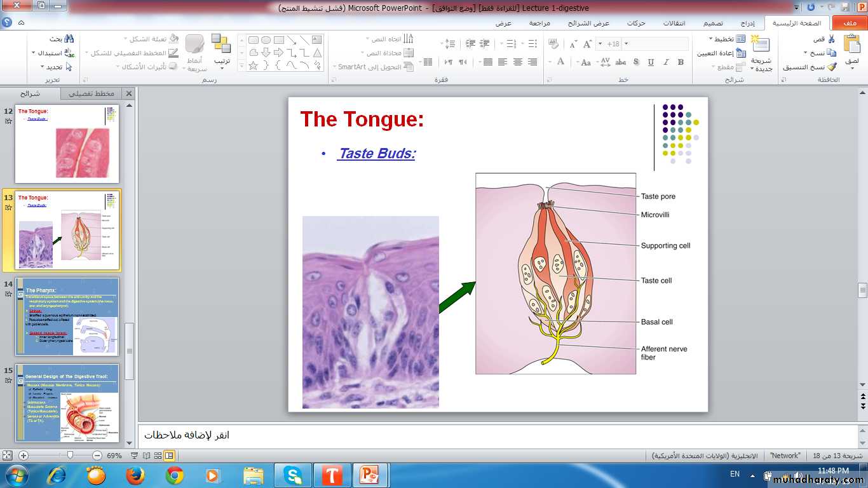Click the Find (بحث) binoculars icon
Viewport: 868px width, 488px height.
[x=69, y=39]
